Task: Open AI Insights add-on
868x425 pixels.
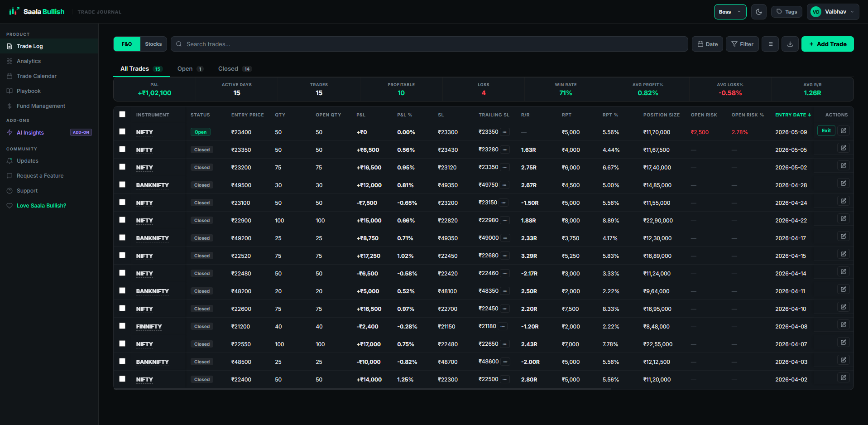Action: click(x=49, y=133)
